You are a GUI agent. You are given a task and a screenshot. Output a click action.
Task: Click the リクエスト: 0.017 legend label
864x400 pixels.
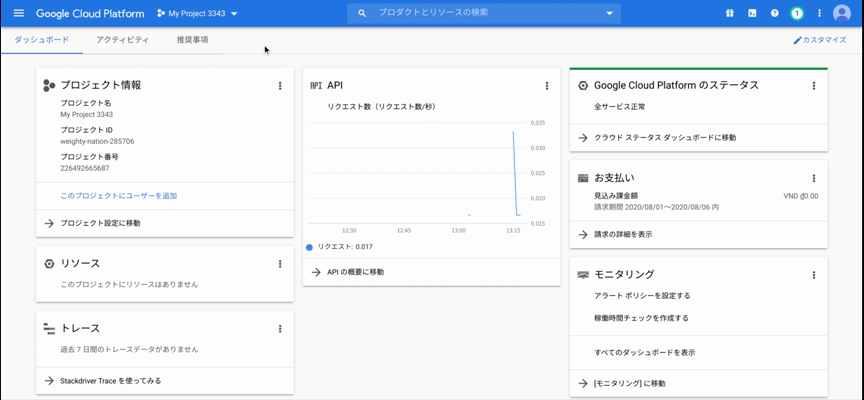[x=345, y=247]
